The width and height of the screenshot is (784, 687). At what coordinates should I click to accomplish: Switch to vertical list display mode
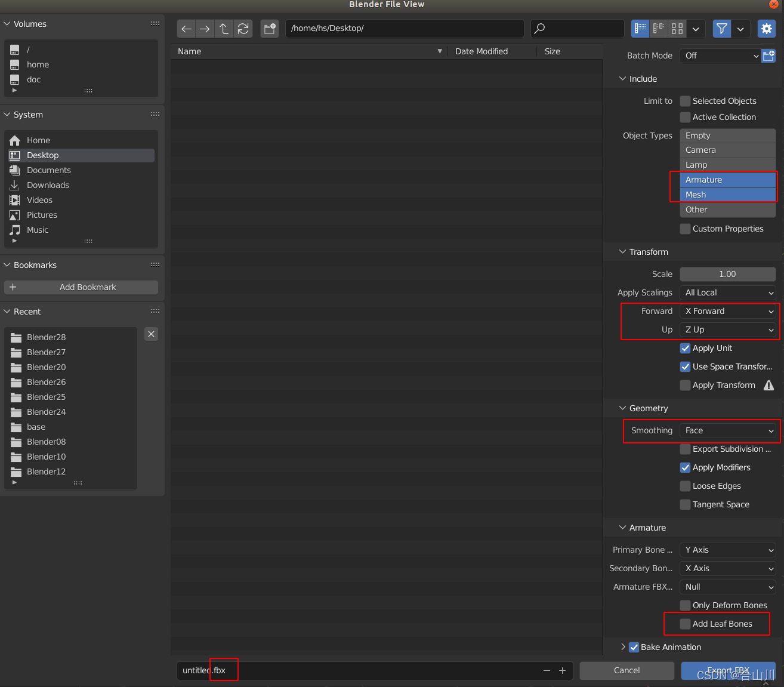tap(640, 29)
